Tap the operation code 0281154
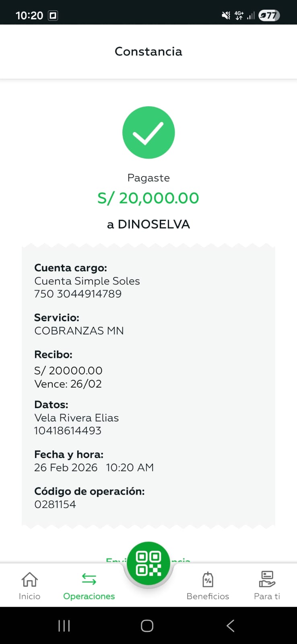The width and height of the screenshot is (297, 644). pyautogui.click(x=55, y=504)
